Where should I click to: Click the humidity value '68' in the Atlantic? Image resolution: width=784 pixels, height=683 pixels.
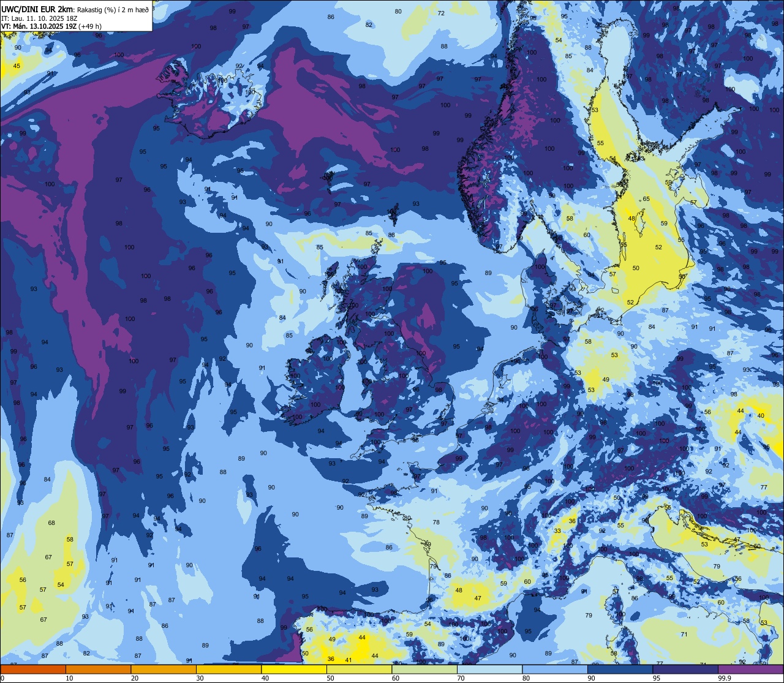click(51, 523)
